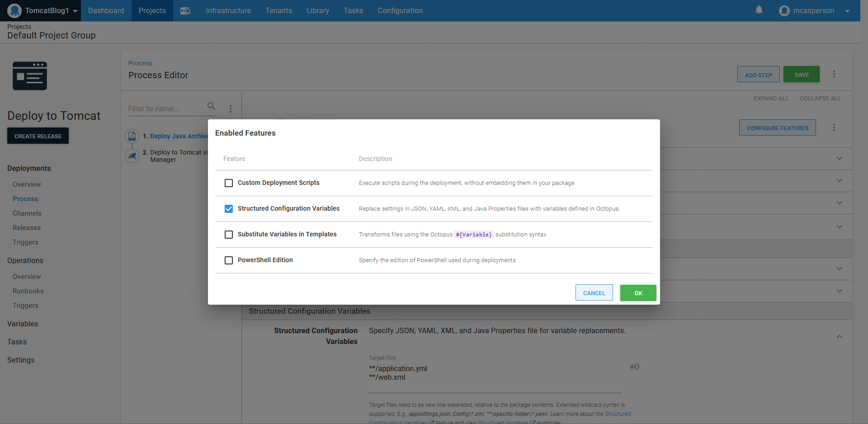The height and width of the screenshot is (424, 868).
Task: Click the notifications bell icon
Action: coord(759,10)
